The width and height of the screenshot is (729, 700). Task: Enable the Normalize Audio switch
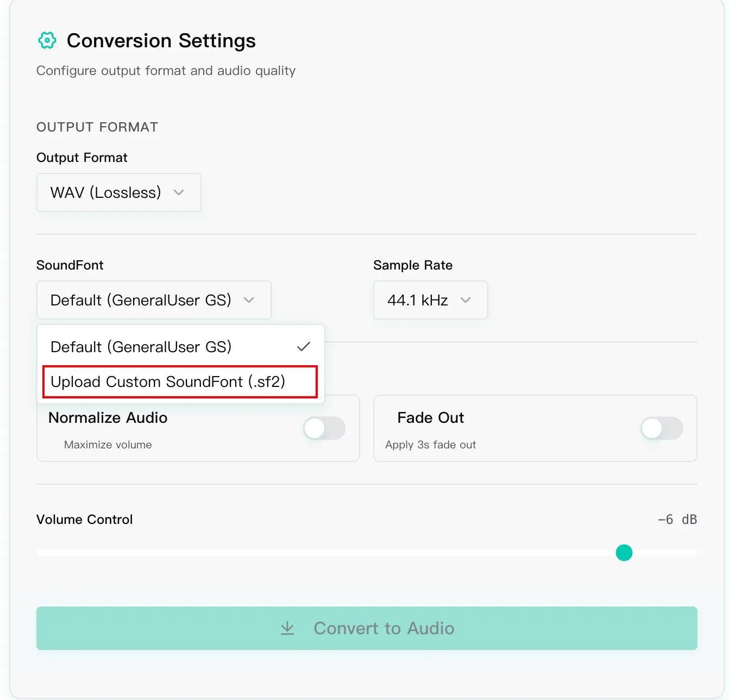pyautogui.click(x=324, y=428)
